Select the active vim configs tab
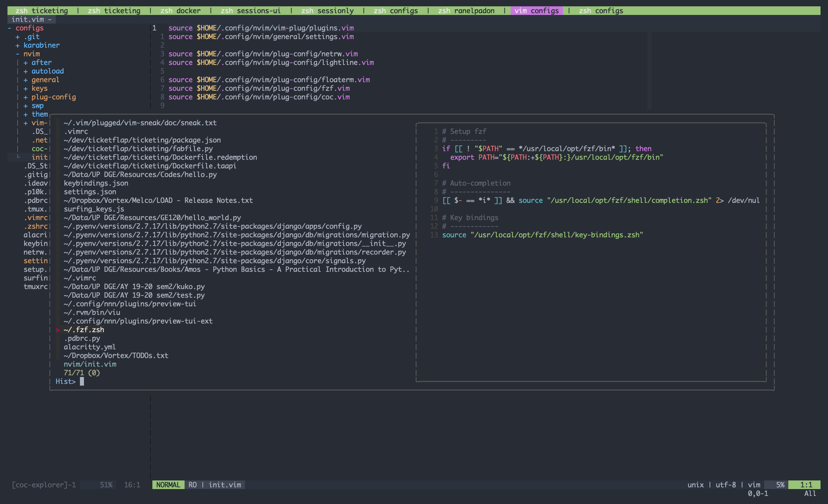 (x=536, y=11)
